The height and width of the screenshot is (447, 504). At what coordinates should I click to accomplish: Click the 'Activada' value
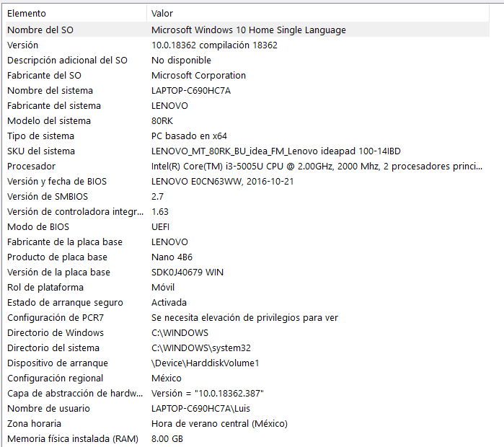[x=169, y=302]
